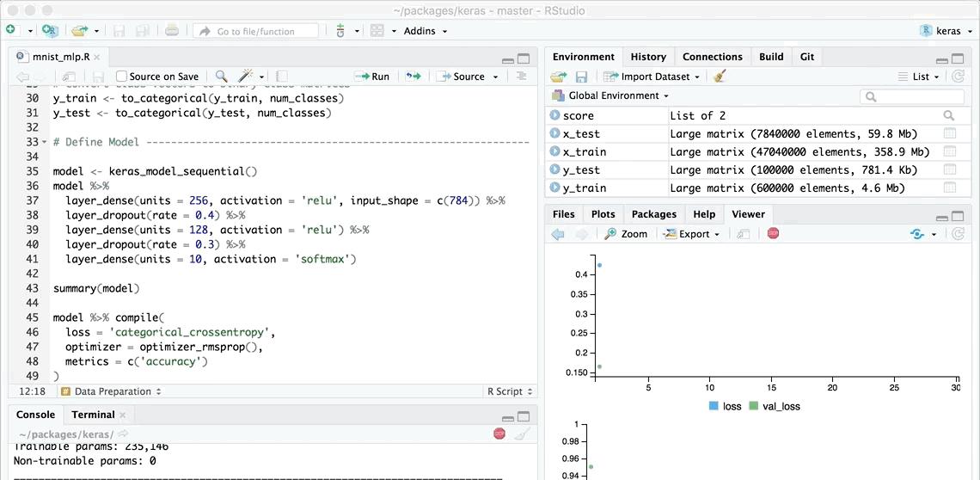Click the Compile Report notebook icon

click(281, 77)
